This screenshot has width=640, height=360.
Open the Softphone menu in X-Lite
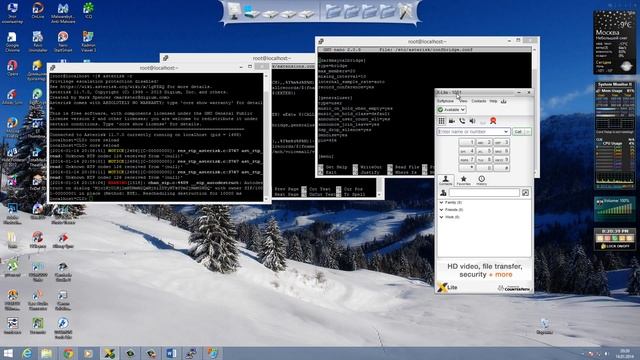coord(445,101)
